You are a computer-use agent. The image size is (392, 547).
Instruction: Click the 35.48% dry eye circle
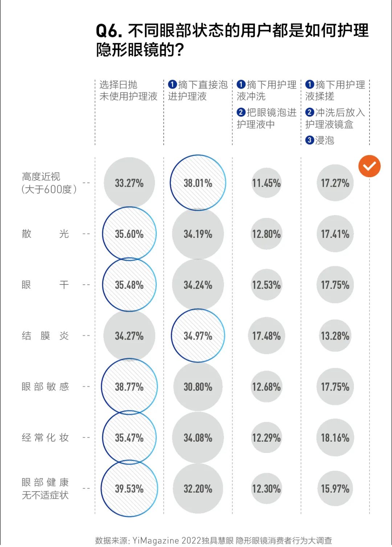(x=129, y=285)
